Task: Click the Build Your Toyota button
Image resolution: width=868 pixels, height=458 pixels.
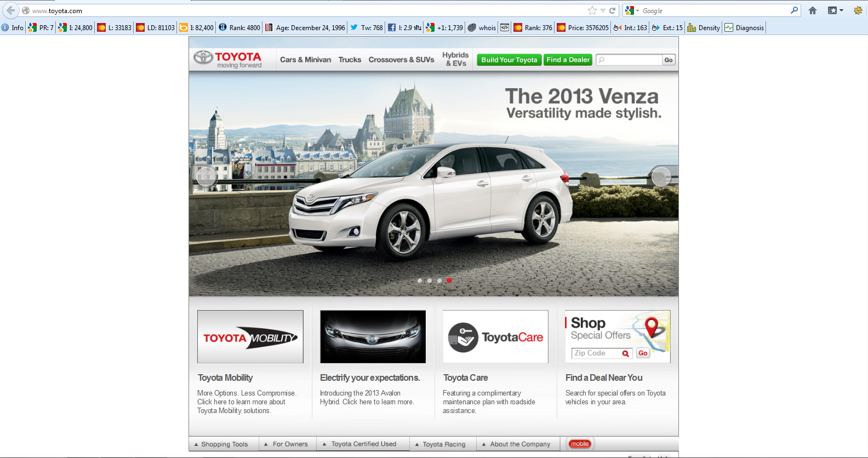Action: click(509, 60)
